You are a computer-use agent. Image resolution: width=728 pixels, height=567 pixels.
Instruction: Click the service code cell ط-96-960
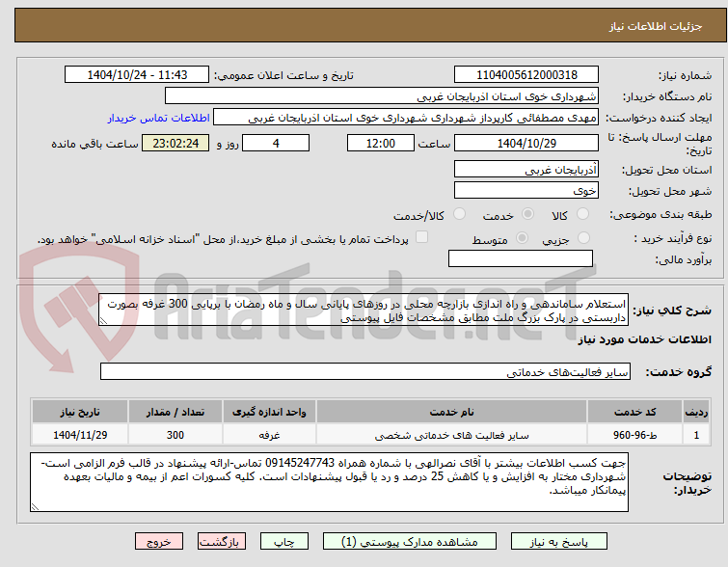click(634, 435)
